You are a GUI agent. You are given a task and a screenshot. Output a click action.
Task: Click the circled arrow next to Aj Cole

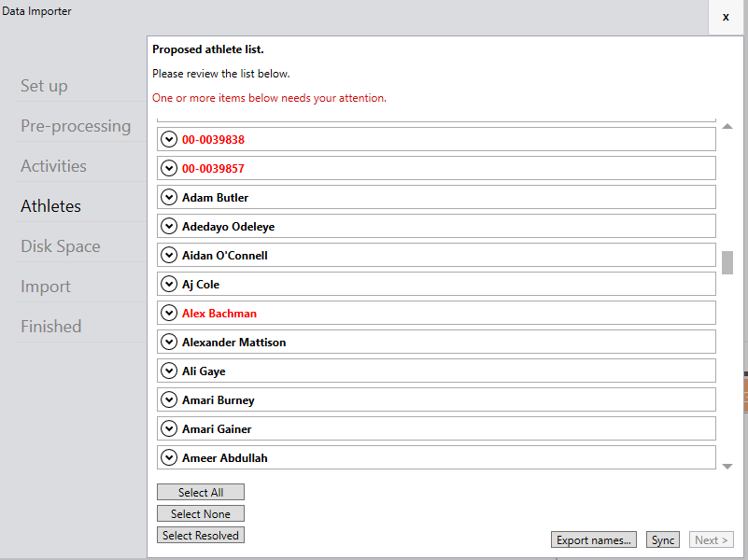coord(169,284)
